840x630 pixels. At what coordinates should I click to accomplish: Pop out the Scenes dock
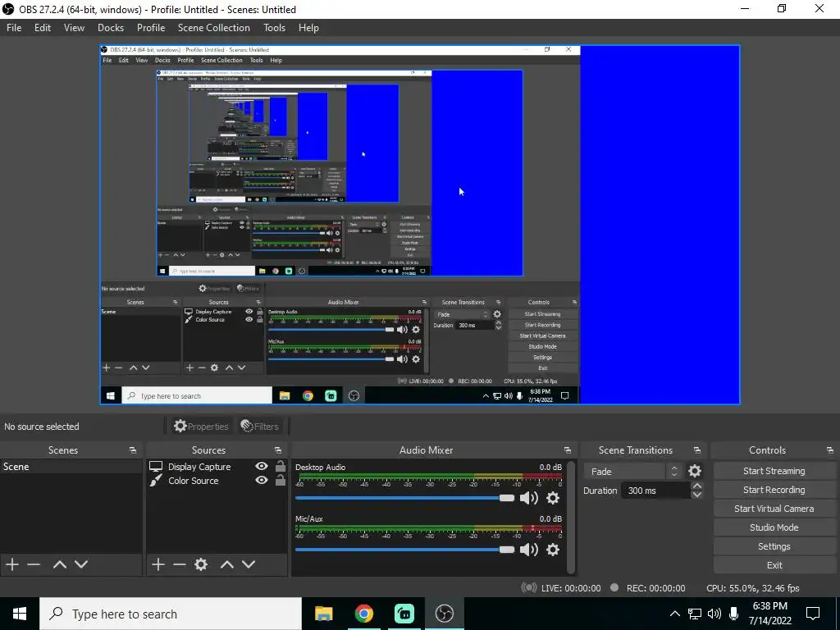133,450
